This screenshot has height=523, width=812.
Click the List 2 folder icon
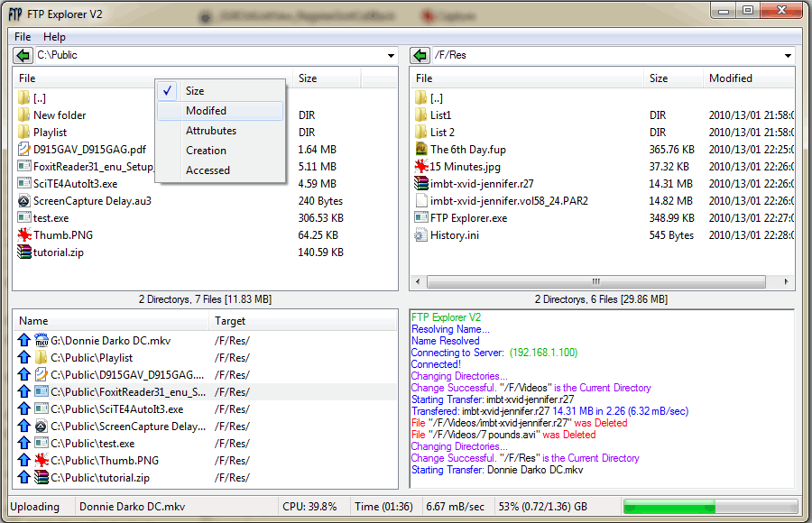click(x=421, y=132)
